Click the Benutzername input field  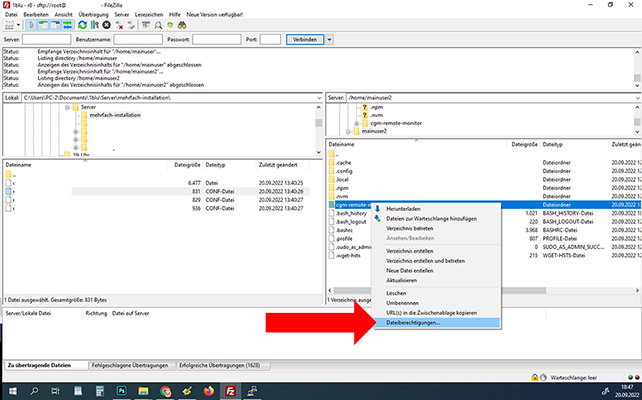point(138,40)
